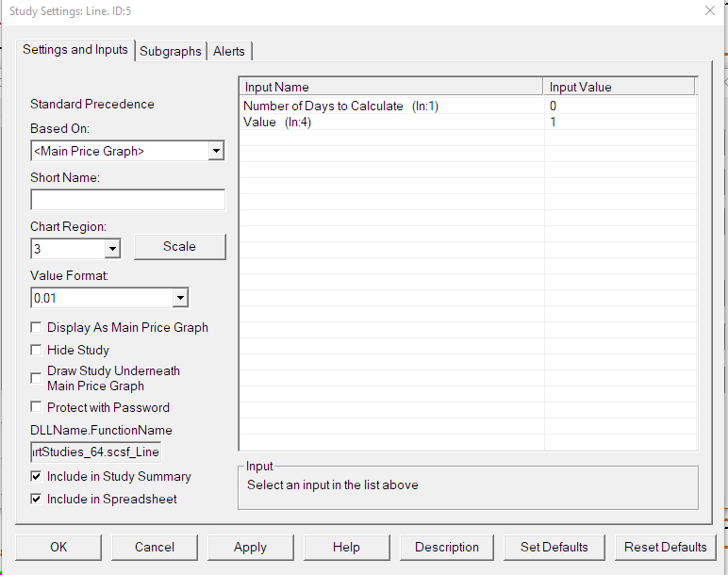Click the Apply button

pos(250,547)
